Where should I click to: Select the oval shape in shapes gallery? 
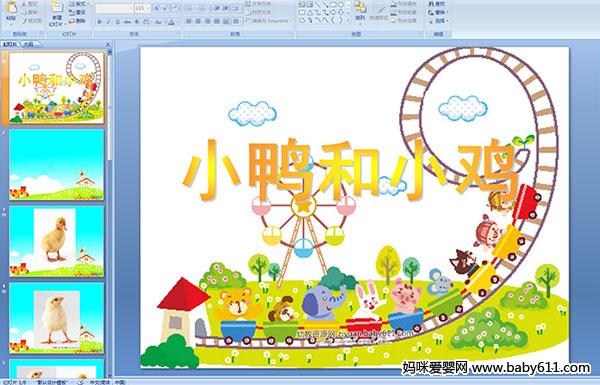[x=341, y=4]
